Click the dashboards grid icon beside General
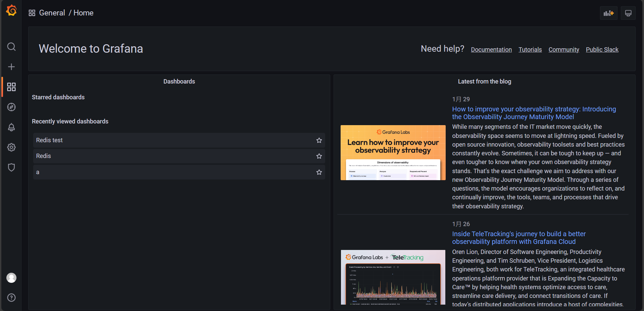 (32, 13)
